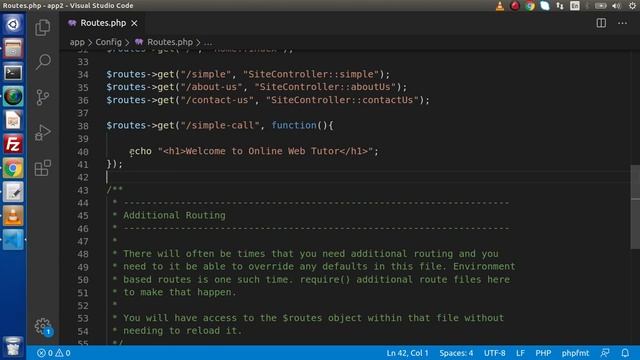Click the editor vertical scrollbar thumb
This screenshot has width=640, height=360.
coord(635,207)
